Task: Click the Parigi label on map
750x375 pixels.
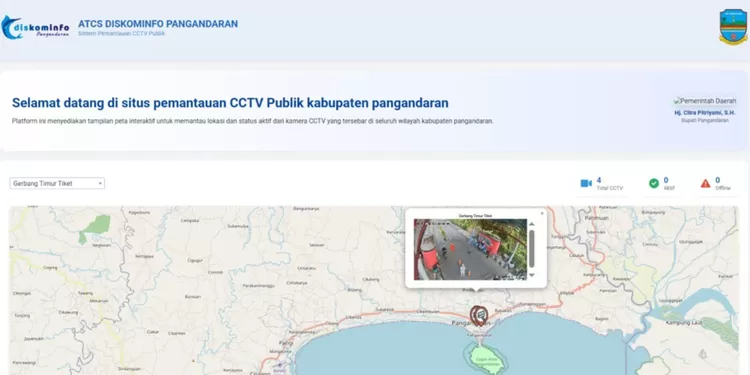Action: tap(286, 343)
